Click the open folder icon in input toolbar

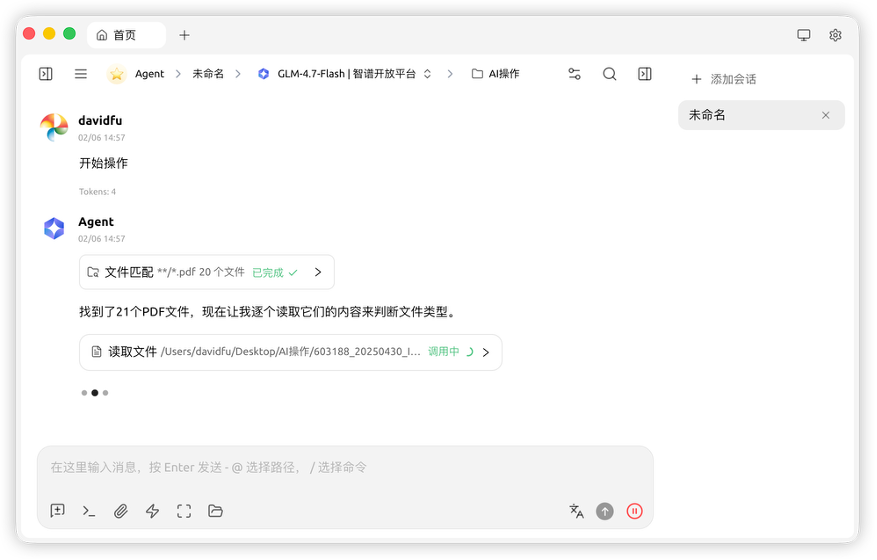point(215,511)
